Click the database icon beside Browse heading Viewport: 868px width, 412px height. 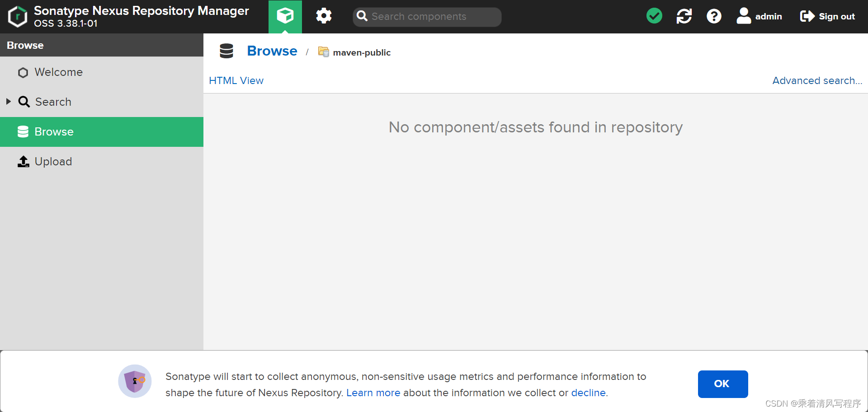click(x=226, y=51)
